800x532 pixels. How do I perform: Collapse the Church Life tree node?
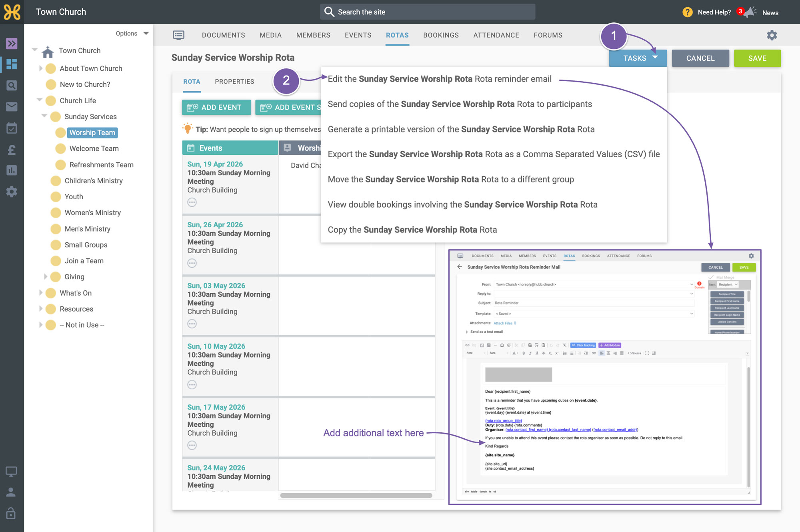click(39, 100)
